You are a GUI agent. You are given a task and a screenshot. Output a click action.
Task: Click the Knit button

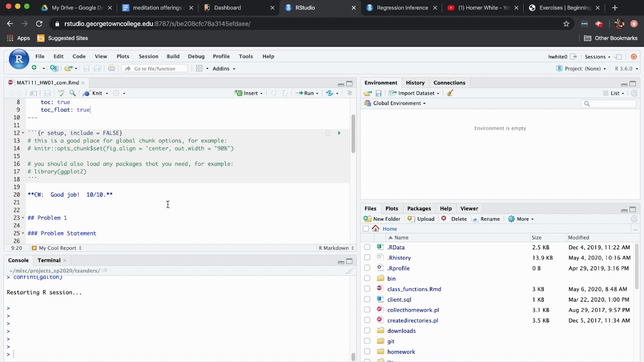click(93, 93)
